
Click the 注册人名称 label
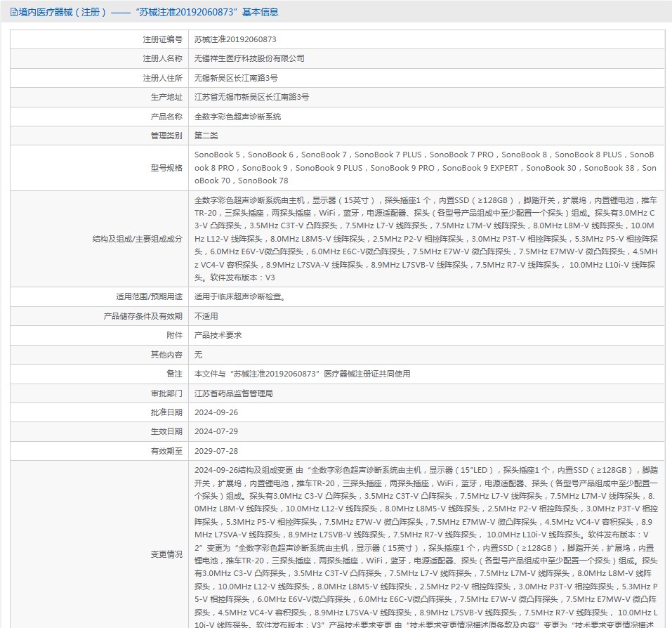pyautogui.click(x=162, y=58)
